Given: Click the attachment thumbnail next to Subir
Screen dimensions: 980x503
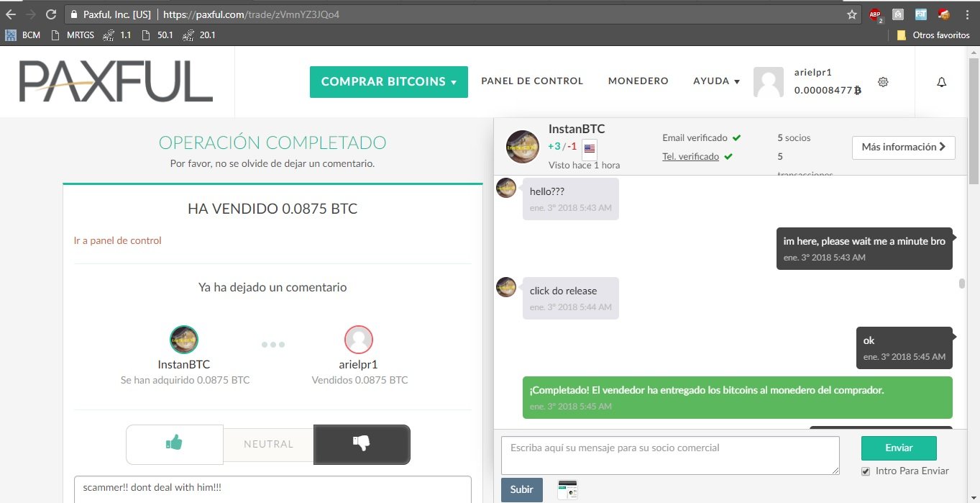Looking at the screenshot, I should pyautogui.click(x=567, y=490).
